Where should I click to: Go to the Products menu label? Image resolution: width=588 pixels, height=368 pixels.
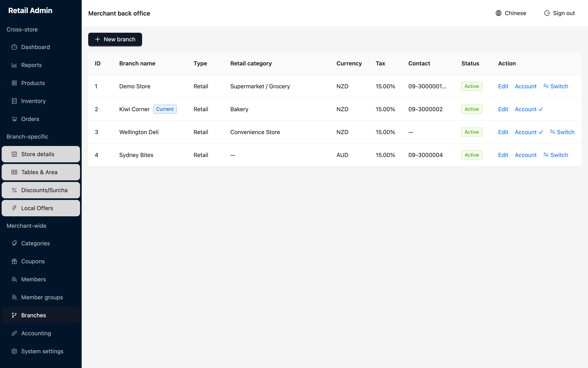point(33,83)
